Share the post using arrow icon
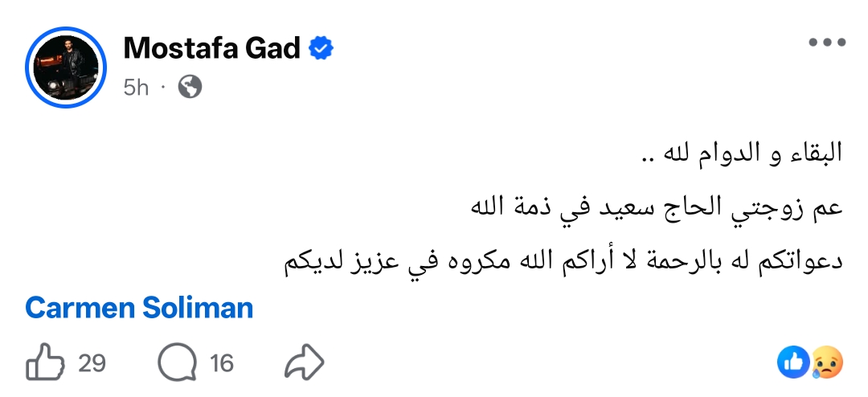868x397 pixels. coord(304,363)
